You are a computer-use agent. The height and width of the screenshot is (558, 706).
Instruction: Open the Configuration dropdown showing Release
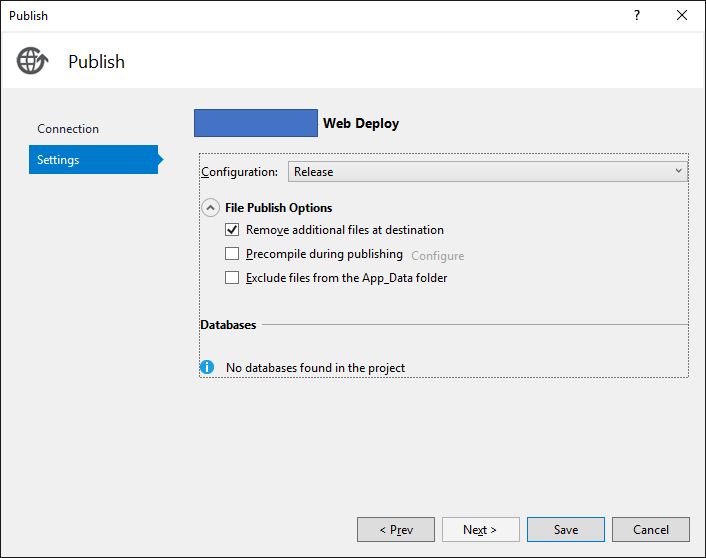(488, 172)
